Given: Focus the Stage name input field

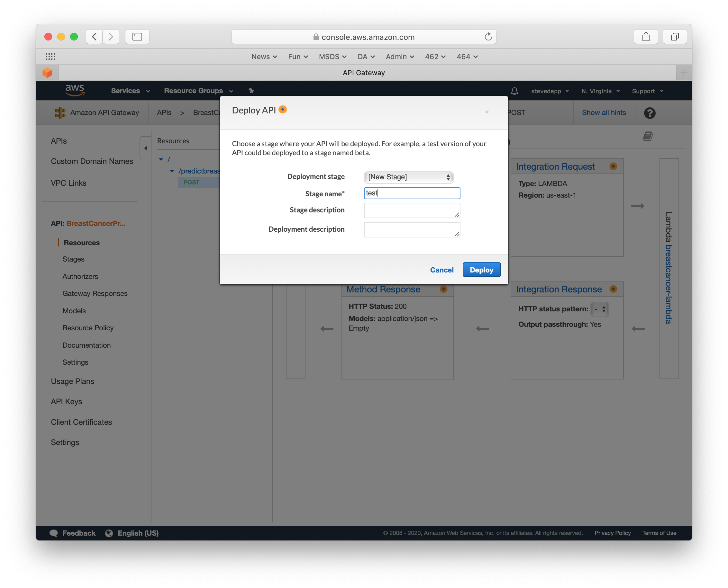Looking at the screenshot, I should tap(412, 193).
